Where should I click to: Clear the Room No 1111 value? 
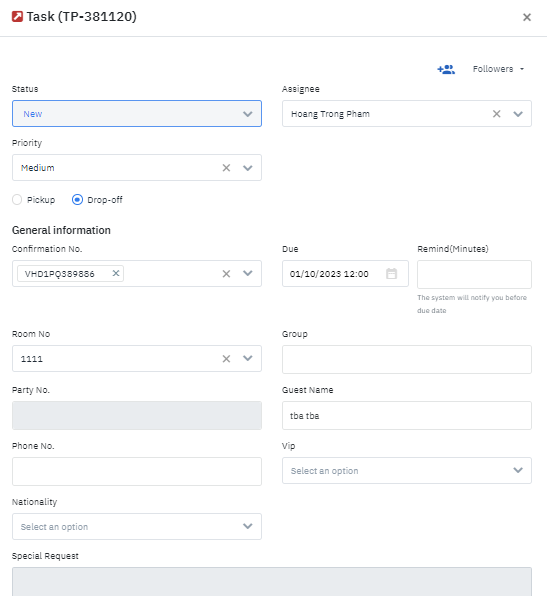[x=226, y=358]
